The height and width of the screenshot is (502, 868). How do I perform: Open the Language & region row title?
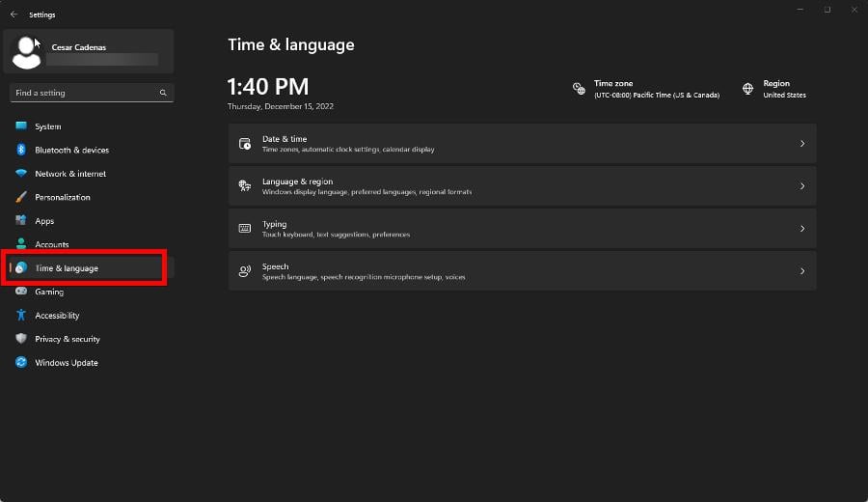(x=297, y=181)
